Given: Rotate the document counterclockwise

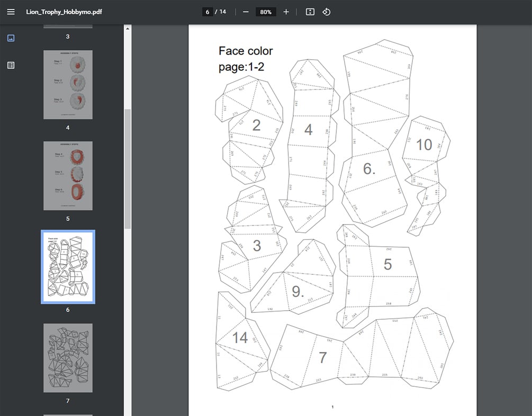Looking at the screenshot, I should [327, 12].
